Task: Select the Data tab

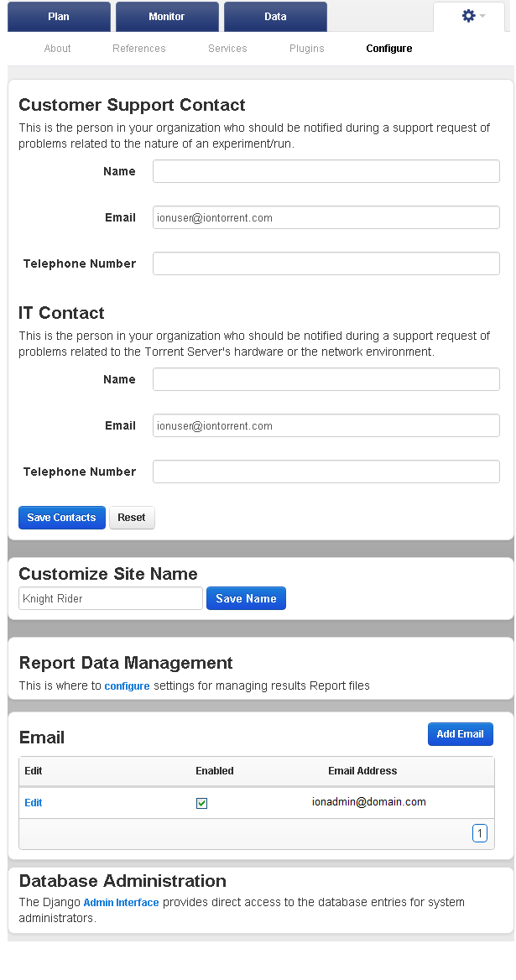Action: 275,16
